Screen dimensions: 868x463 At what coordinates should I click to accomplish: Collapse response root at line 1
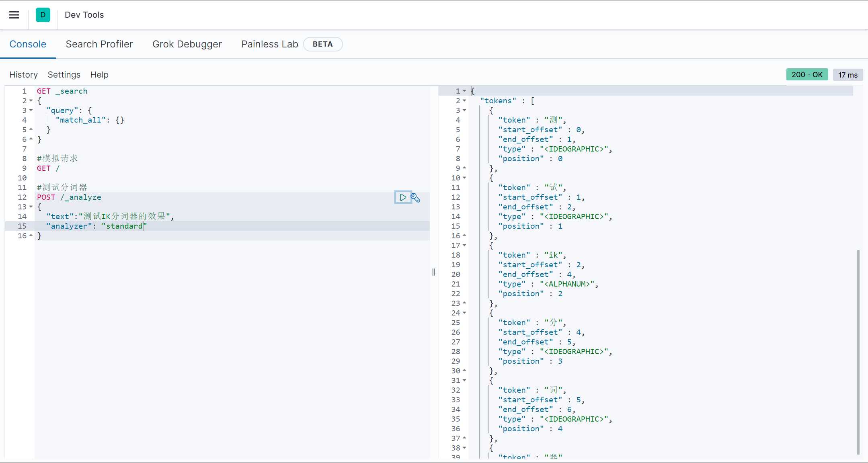coord(464,91)
